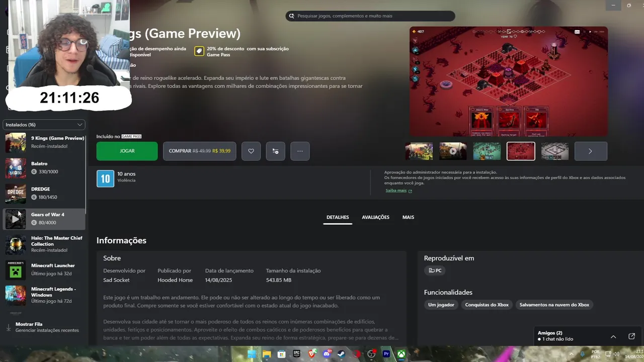The width and height of the screenshot is (644, 362).
Task: Open Windows Start menu
Action: click(252, 354)
